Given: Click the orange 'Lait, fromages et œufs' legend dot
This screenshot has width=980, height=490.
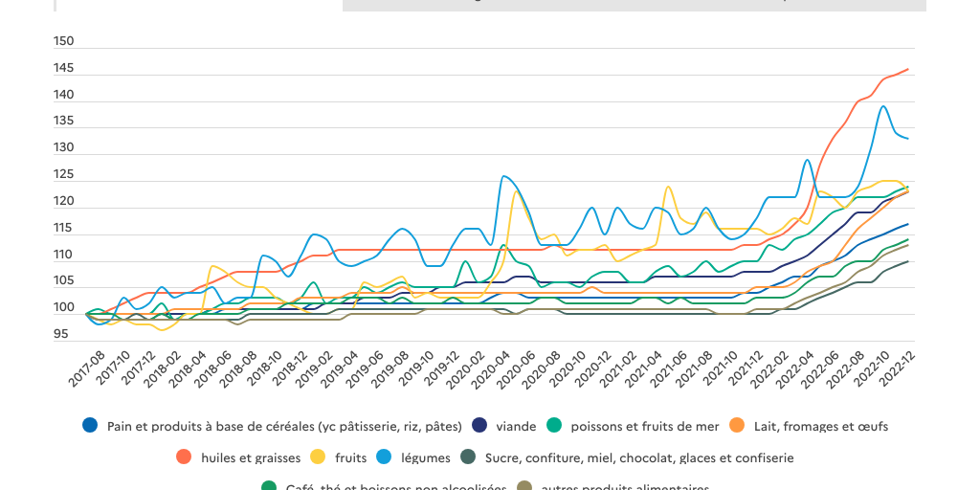Looking at the screenshot, I should pyautogui.click(x=737, y=426).
